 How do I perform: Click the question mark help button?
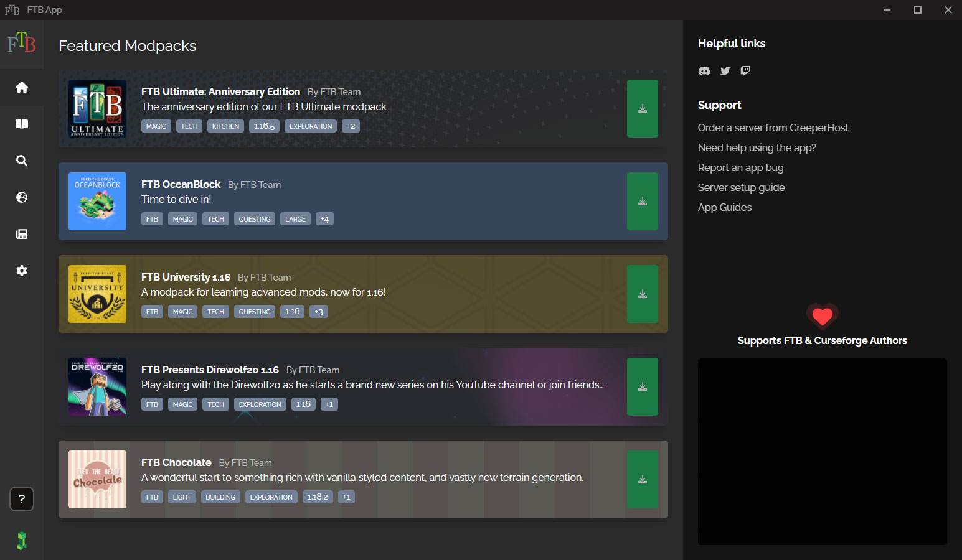tap(22, 499)
